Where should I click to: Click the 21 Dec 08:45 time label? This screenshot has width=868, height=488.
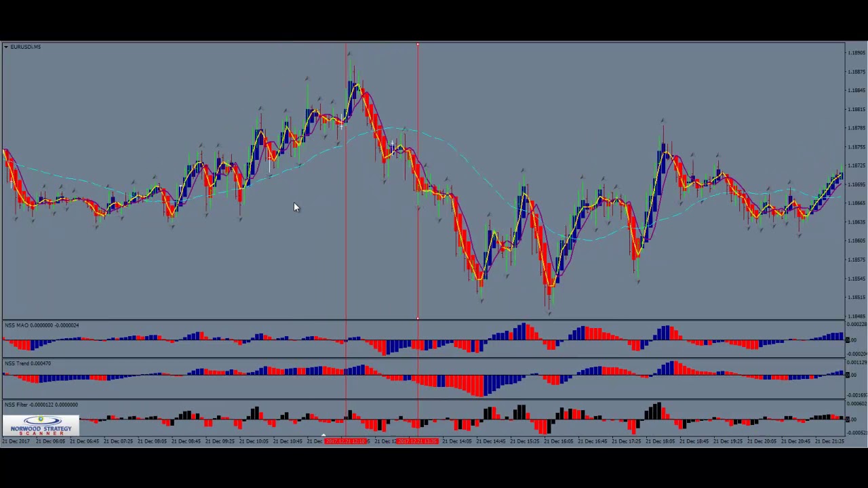pos(186,441)
